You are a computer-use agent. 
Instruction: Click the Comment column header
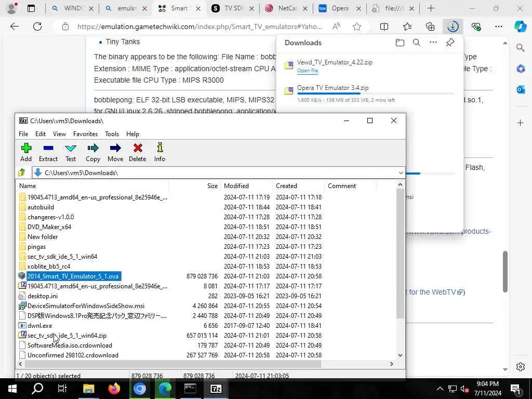(x=351, y=186)
